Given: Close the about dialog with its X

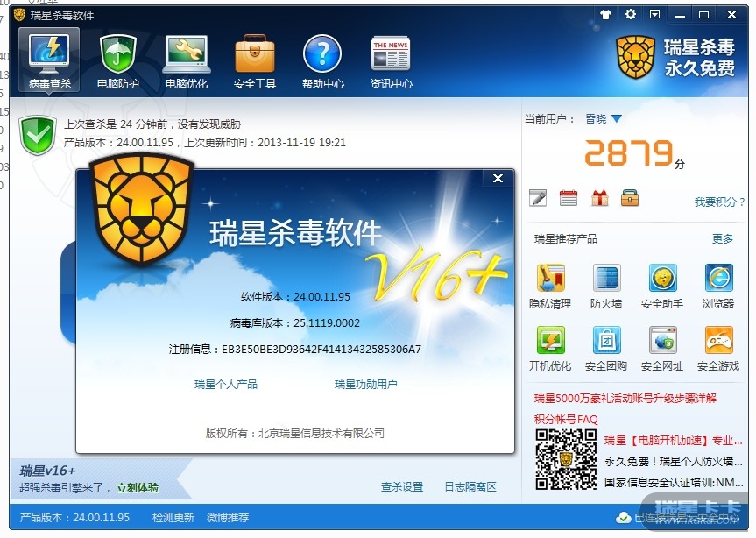Looking at the screenshot, I should click(x=498, y=179).
